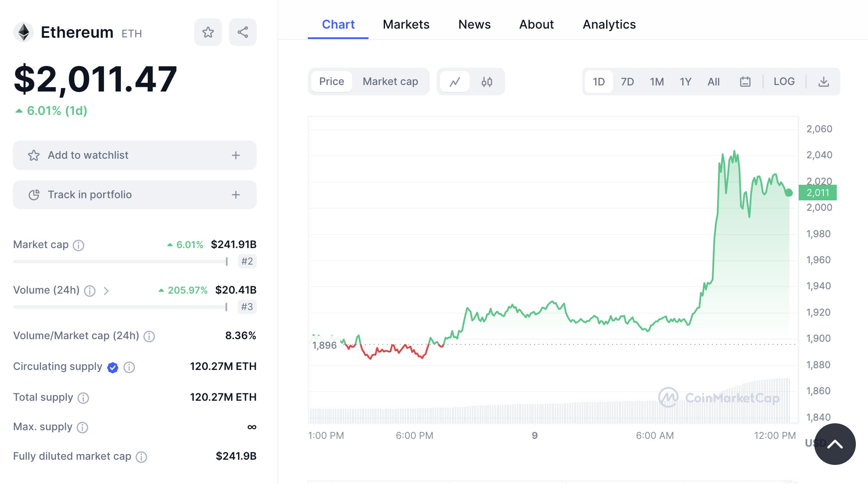Open the calendar date range picker
The height and width of the screenshot is (484, 868).
[745, 82]
